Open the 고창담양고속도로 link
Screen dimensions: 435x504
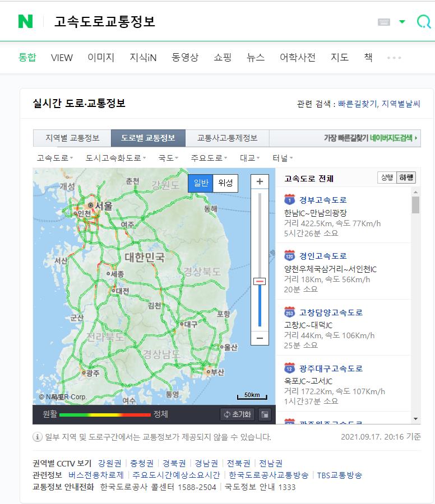[331, 312]
